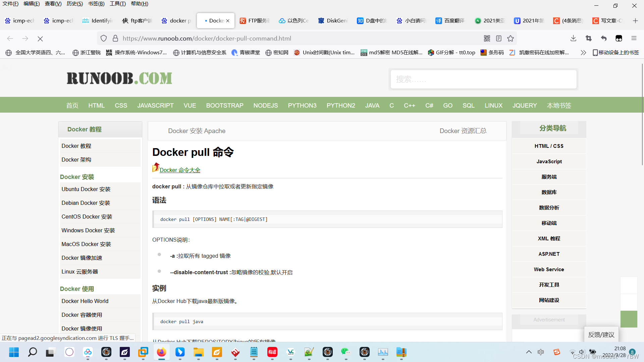Screen dimensions: 644x362
Task: Close the current Docker tab
Action: [x=228, y=21]
